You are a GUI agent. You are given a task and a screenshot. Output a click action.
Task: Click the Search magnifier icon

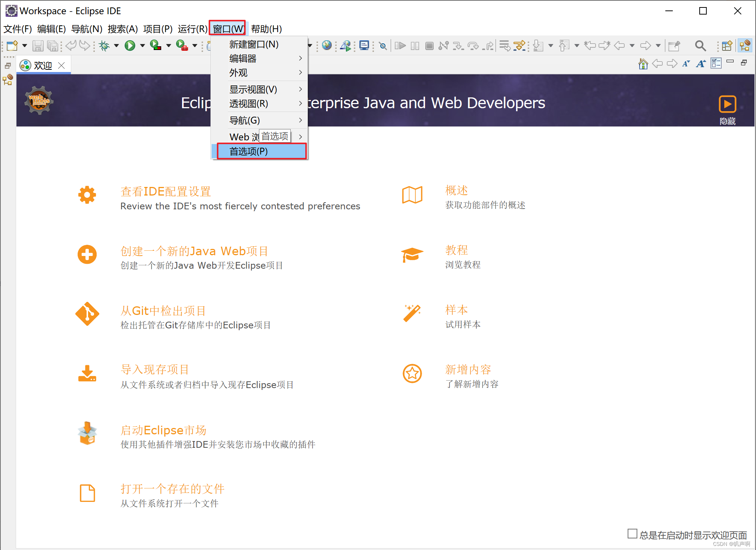point(700,46)
